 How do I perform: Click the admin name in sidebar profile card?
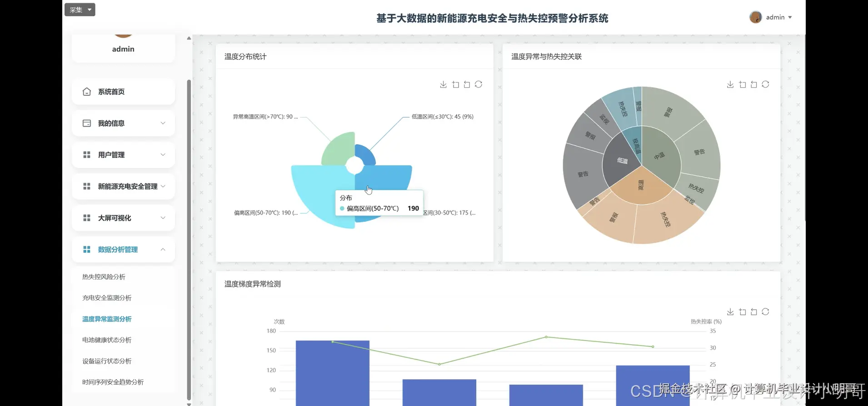tap(123, 49)
